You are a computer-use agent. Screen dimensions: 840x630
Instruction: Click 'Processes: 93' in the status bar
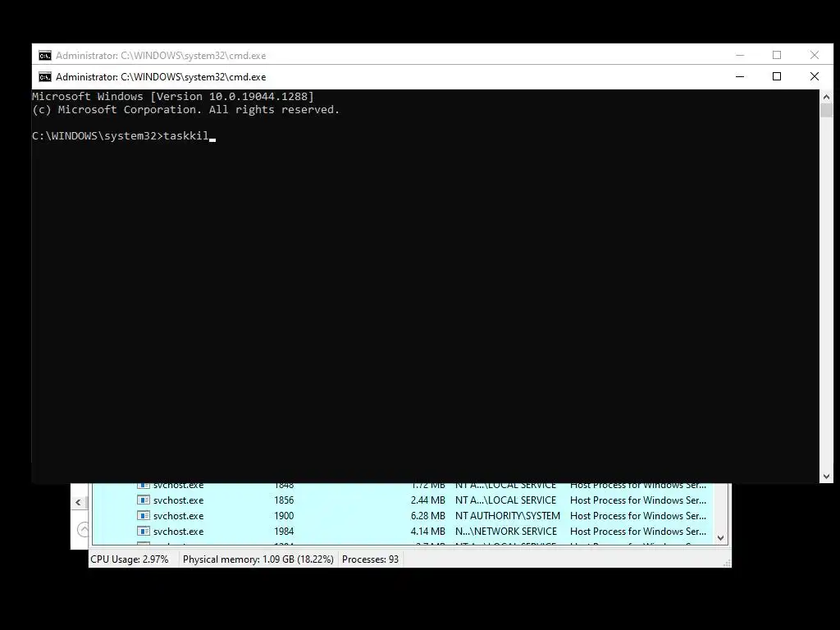370,559
